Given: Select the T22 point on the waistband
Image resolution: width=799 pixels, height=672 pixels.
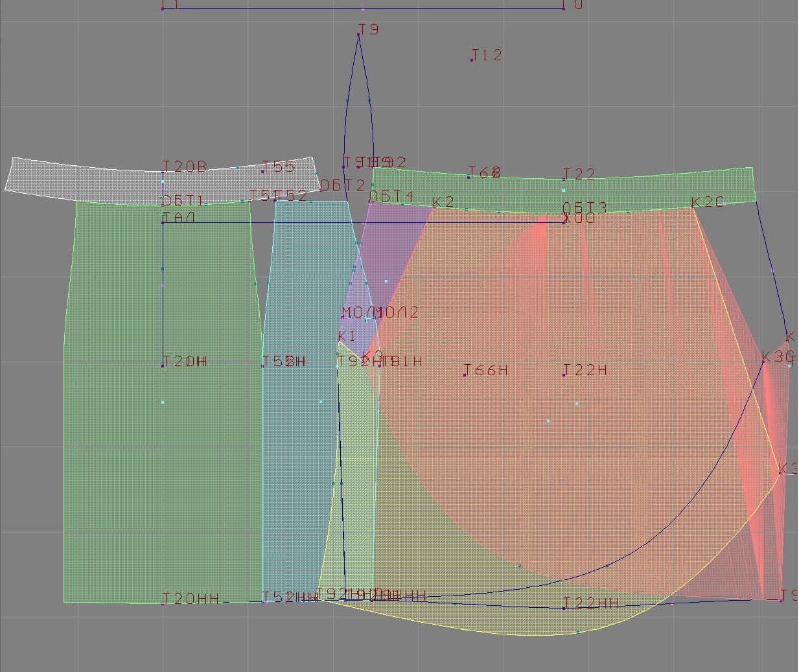Looking at the screenshot, I should (564, 180).
